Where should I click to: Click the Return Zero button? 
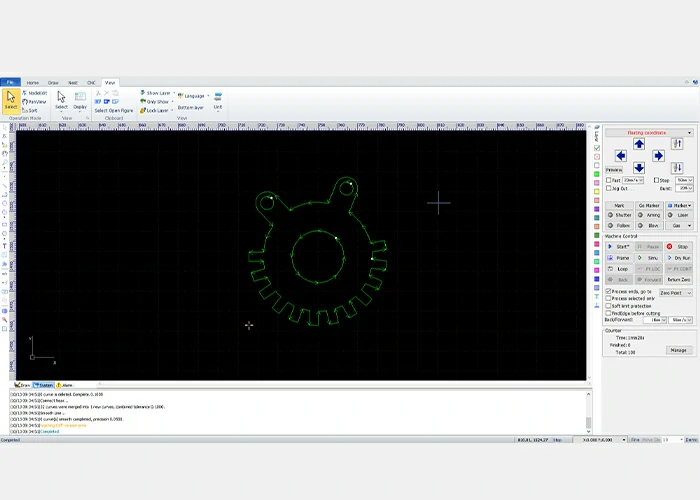(678, 280)
